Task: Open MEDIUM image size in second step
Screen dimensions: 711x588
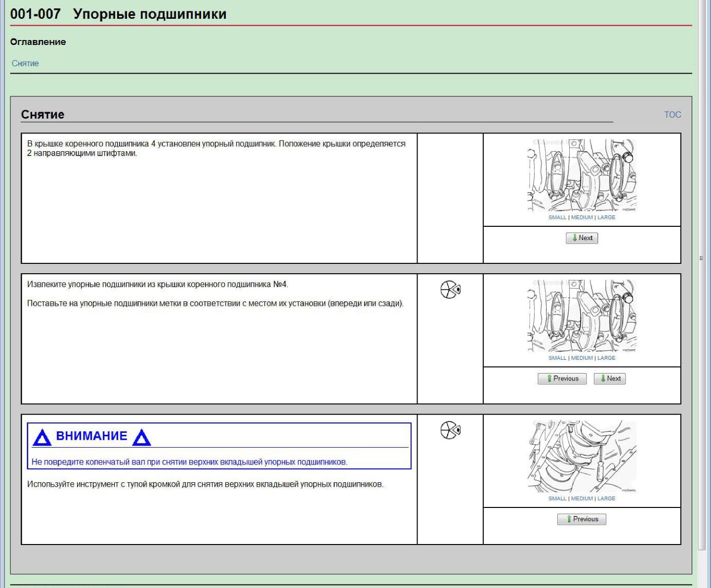Action: point(582,358)
